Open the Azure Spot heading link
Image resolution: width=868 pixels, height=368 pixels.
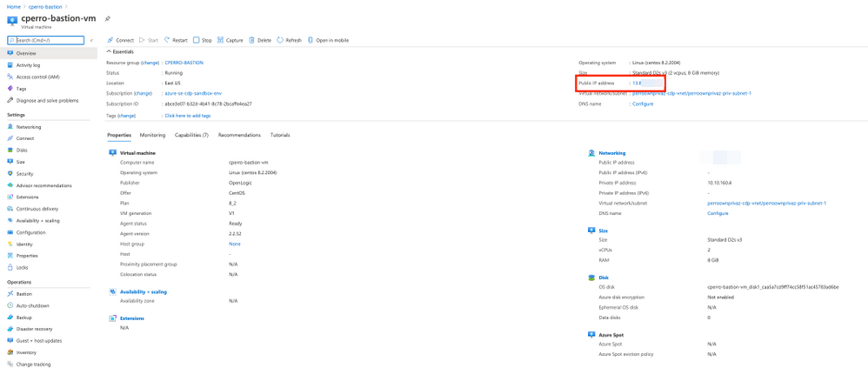pyautogui.click(x=611, y=335)
